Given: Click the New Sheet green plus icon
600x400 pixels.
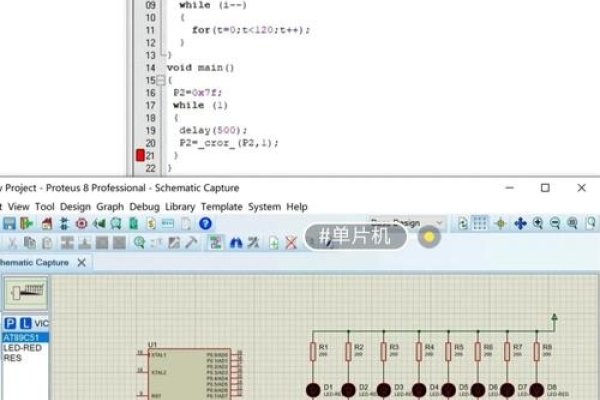Looking at the screenshot, I should [274, 243].
